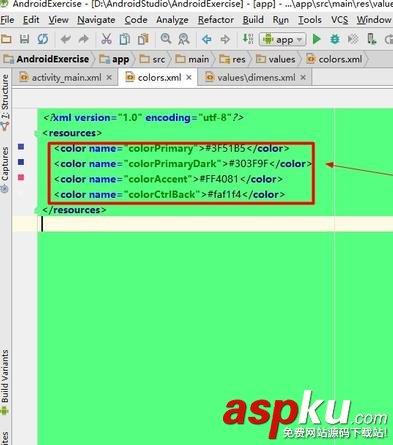Select the main breadcrumb folder
Viewport: 393px width, 445px height.
point(192,59)
